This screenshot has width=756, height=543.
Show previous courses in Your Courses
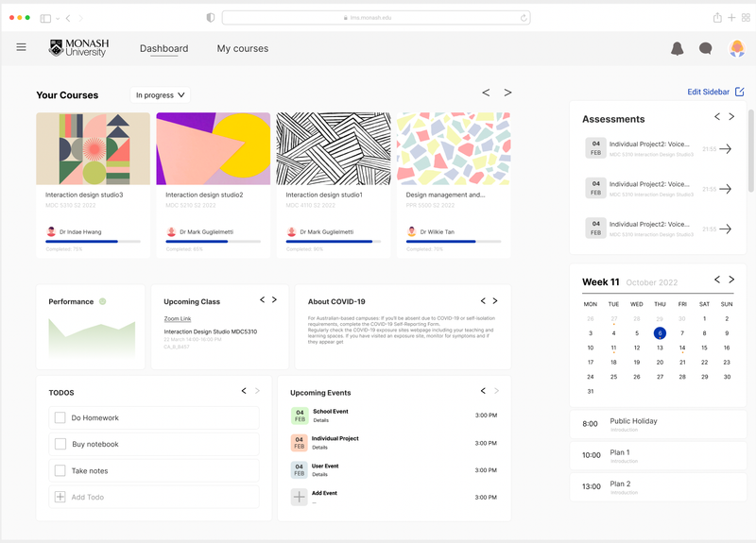[486, 93]
